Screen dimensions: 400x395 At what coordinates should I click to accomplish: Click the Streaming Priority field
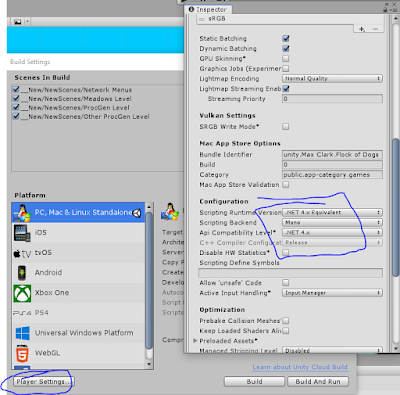(x=332, y=99)
